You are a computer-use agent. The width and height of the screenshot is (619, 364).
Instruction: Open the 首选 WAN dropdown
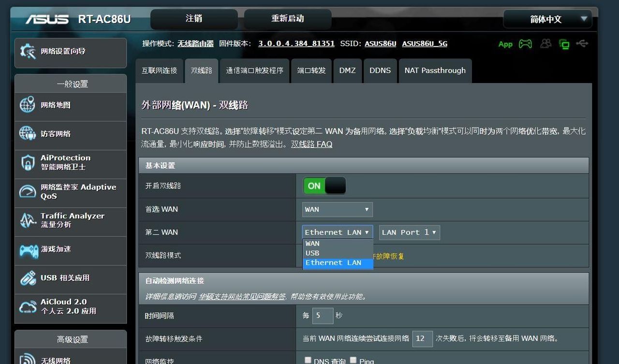337,209
